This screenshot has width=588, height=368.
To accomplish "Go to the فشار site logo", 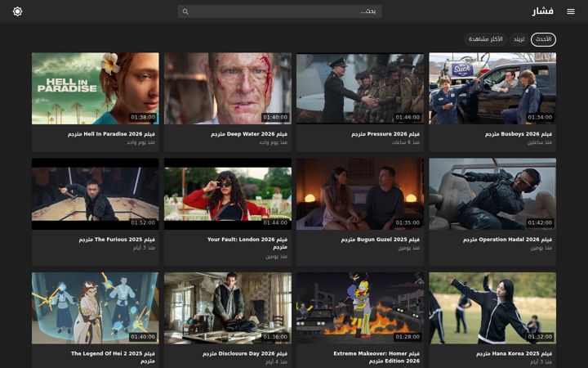I will tap(542, 11).
